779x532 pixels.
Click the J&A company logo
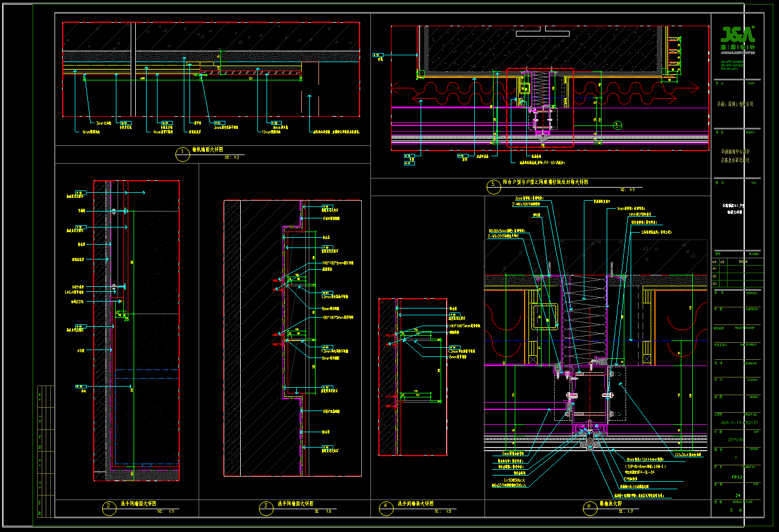738,39
